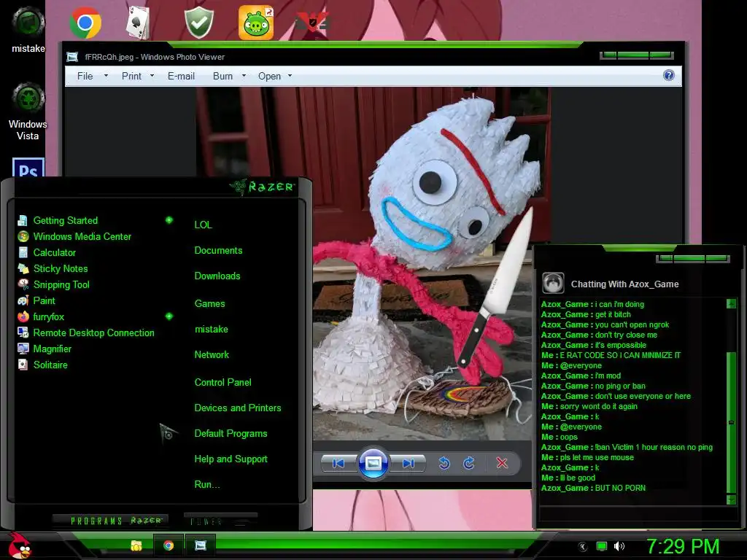
Task: Open Paint from Start menu
Action: pyautogui.click(x=44, y=301)
